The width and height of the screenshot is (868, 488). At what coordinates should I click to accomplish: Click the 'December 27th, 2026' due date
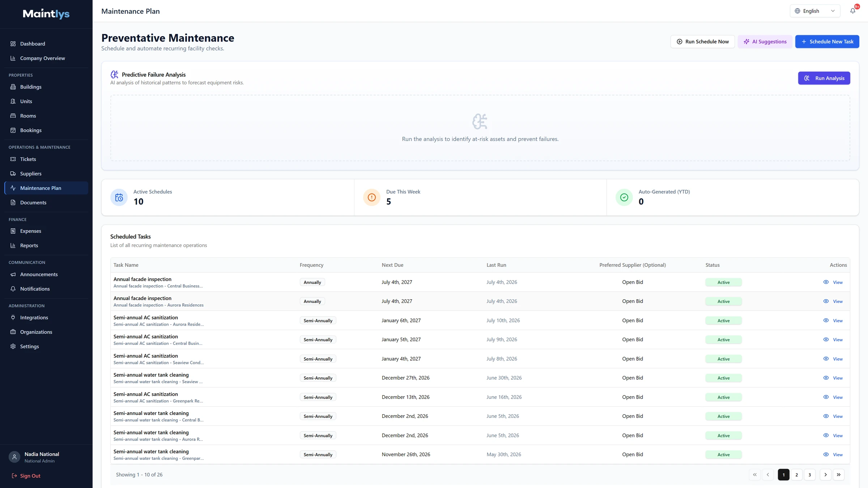click(x=405, y=378)
